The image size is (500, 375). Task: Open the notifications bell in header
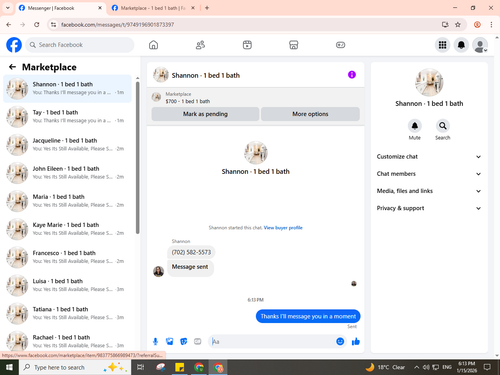(461, 45)
